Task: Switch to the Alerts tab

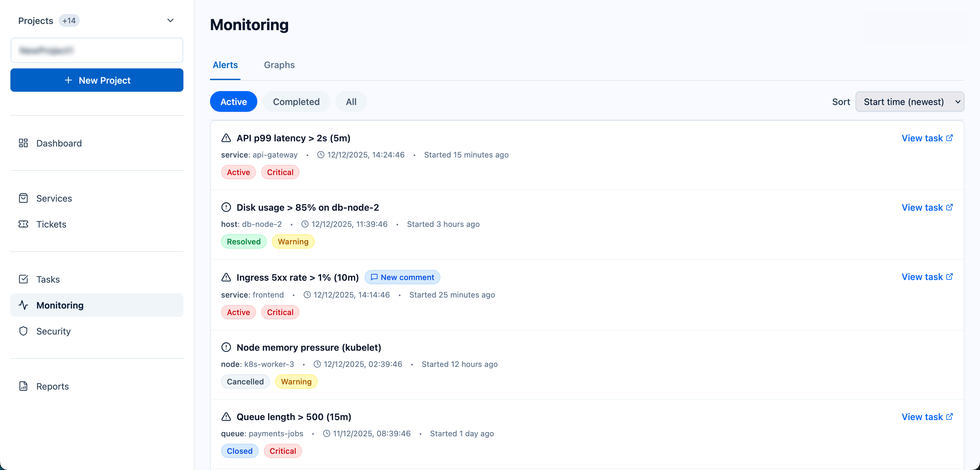Action: tap(225, 65)
